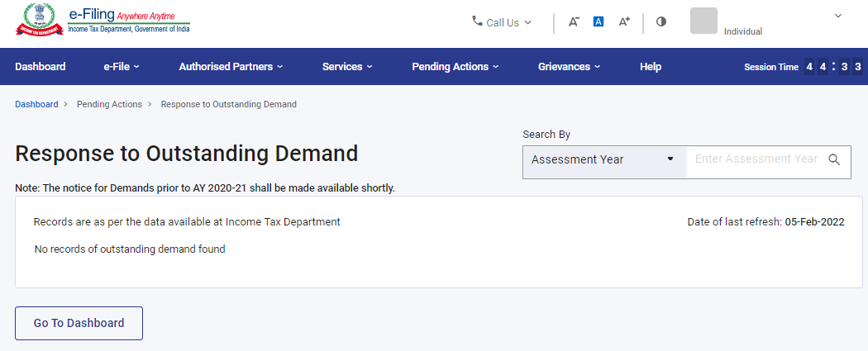868x351 pixels.
Task: Click the 'No records of outstanding demand found' text
Action: pyautogui.click(x=130, y=249)
